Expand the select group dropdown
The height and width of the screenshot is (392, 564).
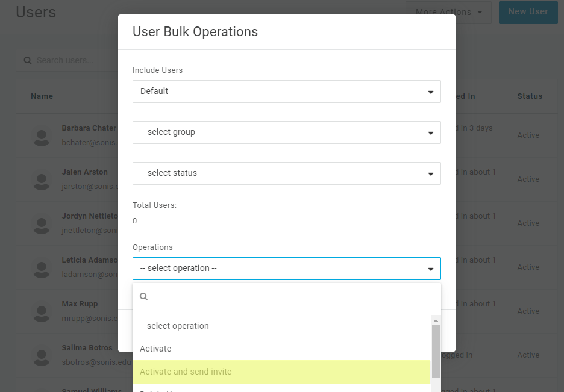[x=286, y=132]
